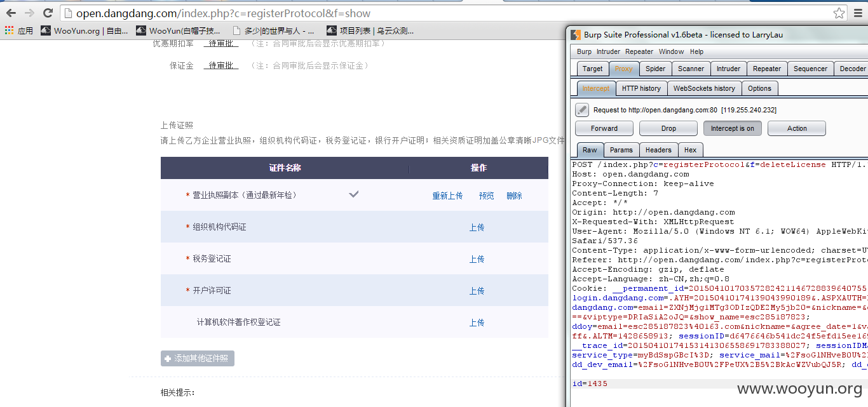Bookmark page with the star icon
The image size is (868, 407).
(839, 13)
